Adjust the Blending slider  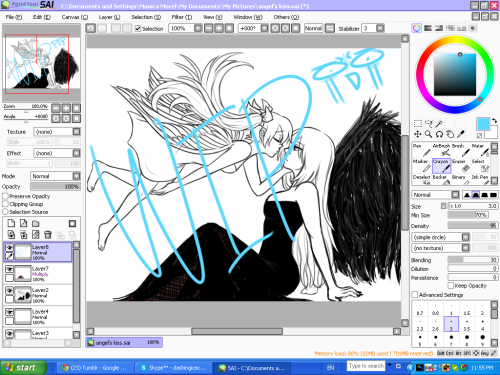[x=473, y=260]
